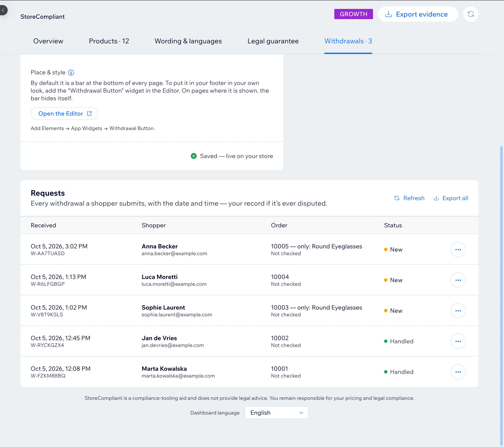Click New status for Luca Moretti
Screen dimensions: 504x447
(393, 280)
